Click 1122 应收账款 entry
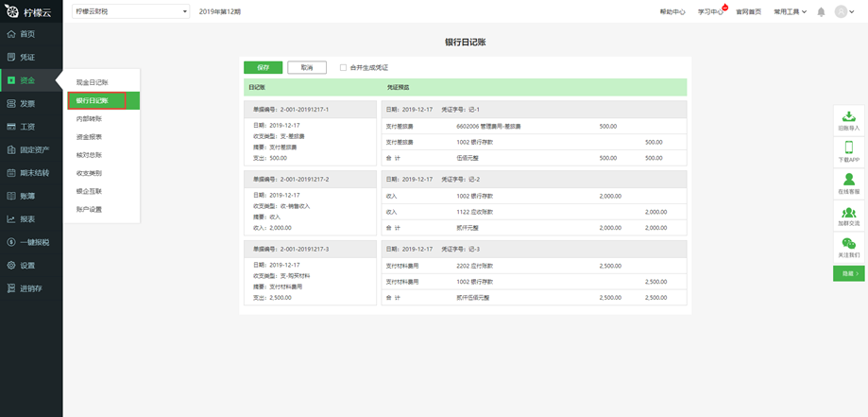 (474, 212)
